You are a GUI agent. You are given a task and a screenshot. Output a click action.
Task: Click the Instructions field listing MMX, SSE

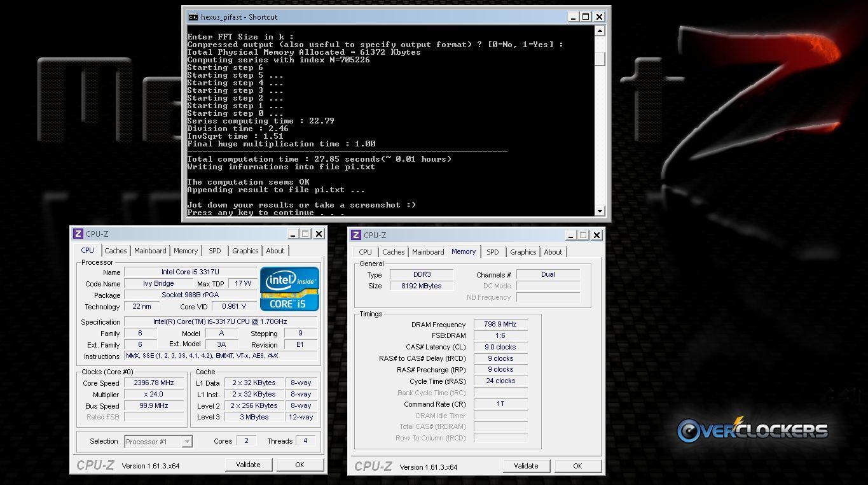(x=220, y=356)
